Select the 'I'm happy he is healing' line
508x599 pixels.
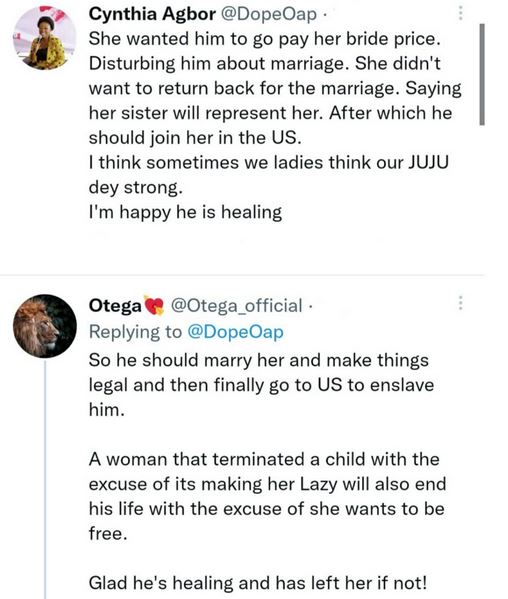pyautogui.click(x=185, y=212)
